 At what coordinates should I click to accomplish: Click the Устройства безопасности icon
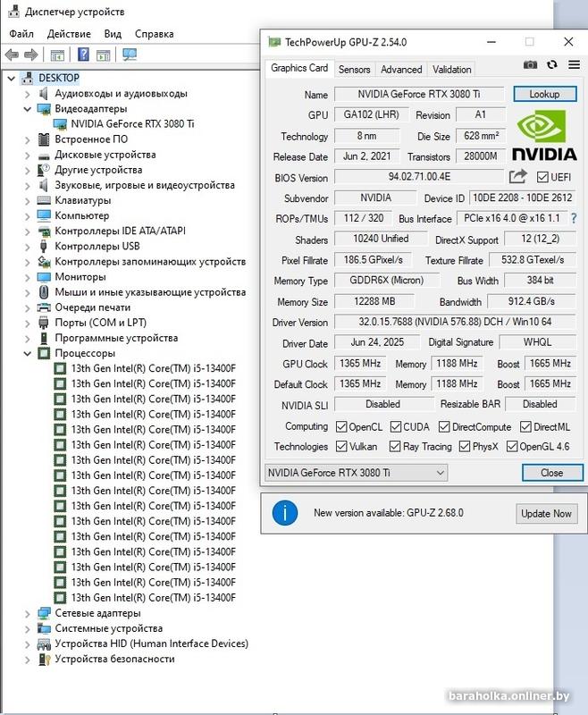(44, 660)
